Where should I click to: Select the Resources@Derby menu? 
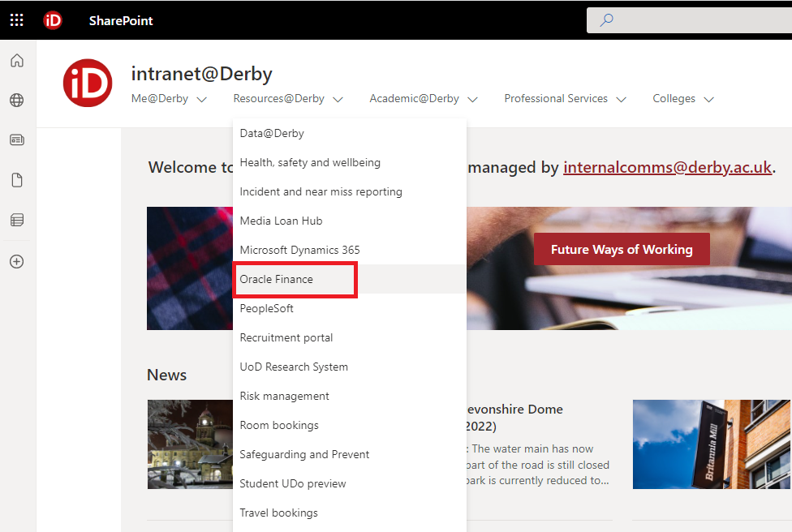click(279, 98)
